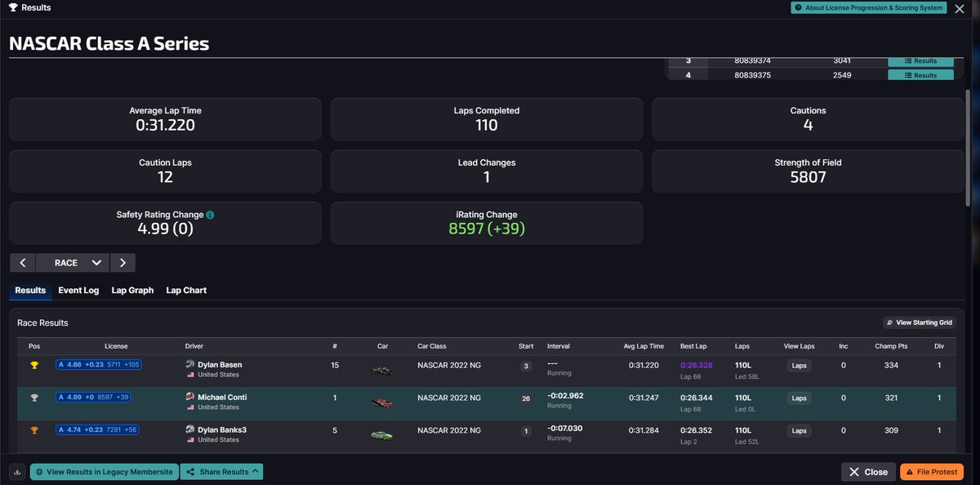The height and width of the screenshot is (485, 980).
Task: Click the Driver column header
Action: coord(194,346)
